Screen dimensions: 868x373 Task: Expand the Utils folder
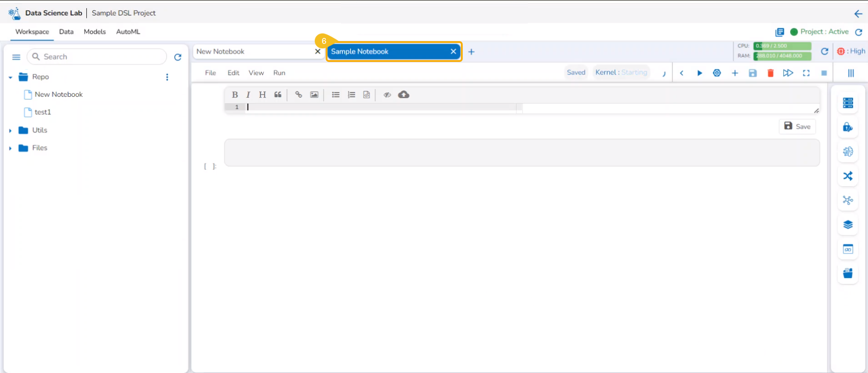point(10,130)
